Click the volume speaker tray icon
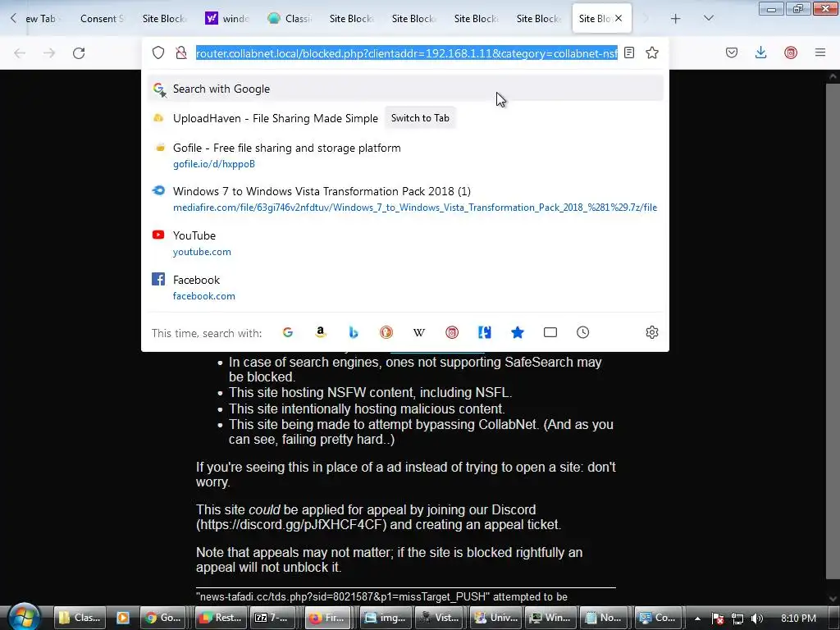This screenshot has height=630, width=840. tap(757, 619)
